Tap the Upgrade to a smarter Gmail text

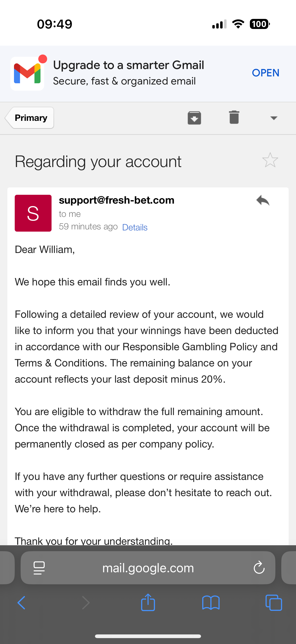tap(128, 65)
